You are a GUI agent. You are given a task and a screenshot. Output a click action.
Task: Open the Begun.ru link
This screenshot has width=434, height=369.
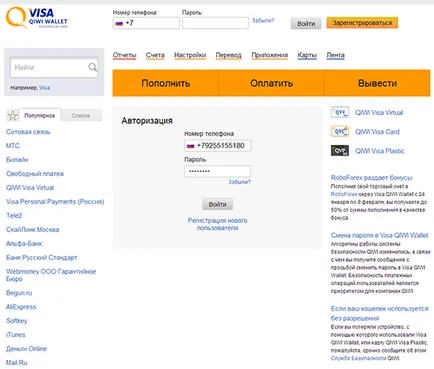[19, 293]
